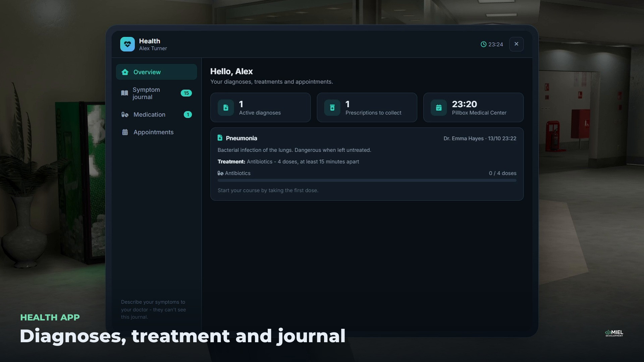Click the 1 badge next to Medication

[188, 115]
